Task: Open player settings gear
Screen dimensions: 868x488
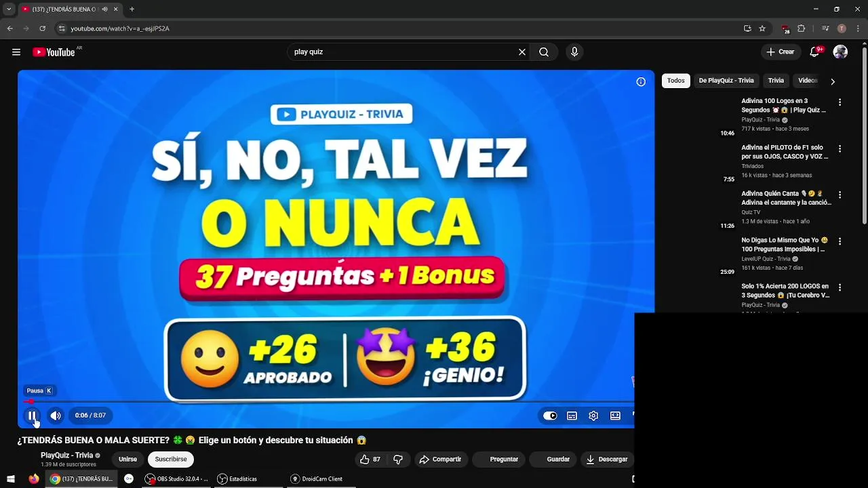Action: [x=593, y=416]
